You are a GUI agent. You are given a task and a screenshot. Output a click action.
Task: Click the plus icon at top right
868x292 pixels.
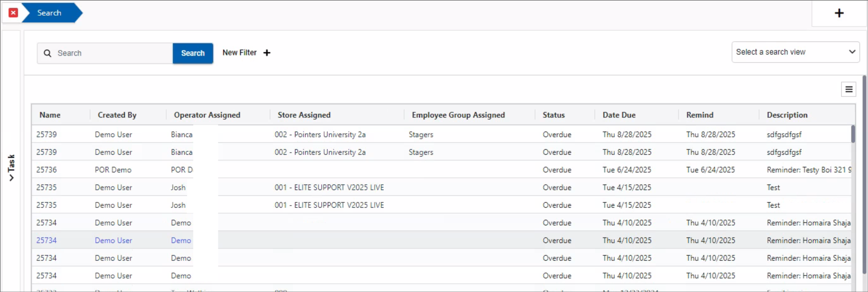click(x=839, y=13)
